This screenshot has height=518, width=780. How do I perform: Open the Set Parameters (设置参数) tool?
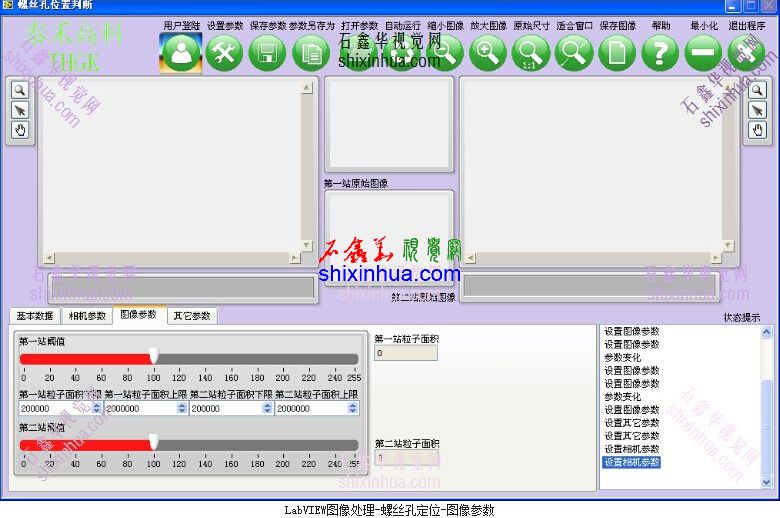[x=225, y=53]
